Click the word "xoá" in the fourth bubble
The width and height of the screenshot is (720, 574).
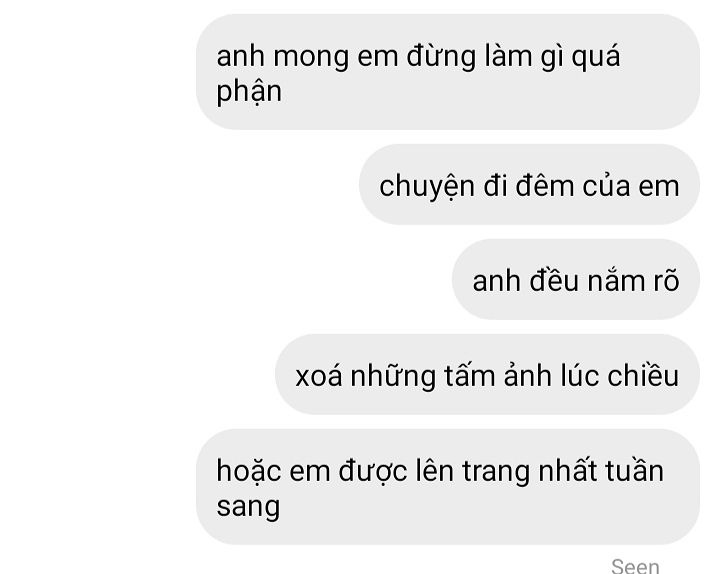319,376
